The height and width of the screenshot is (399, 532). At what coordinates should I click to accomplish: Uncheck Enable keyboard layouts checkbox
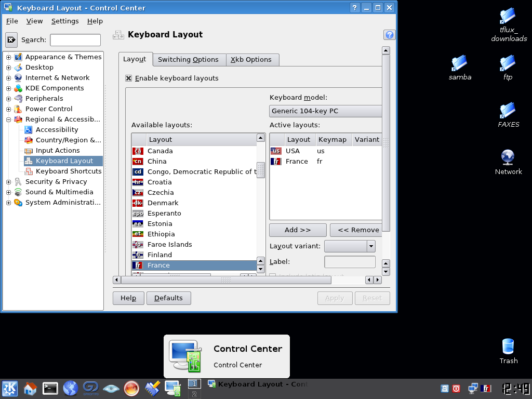point(129,78)
